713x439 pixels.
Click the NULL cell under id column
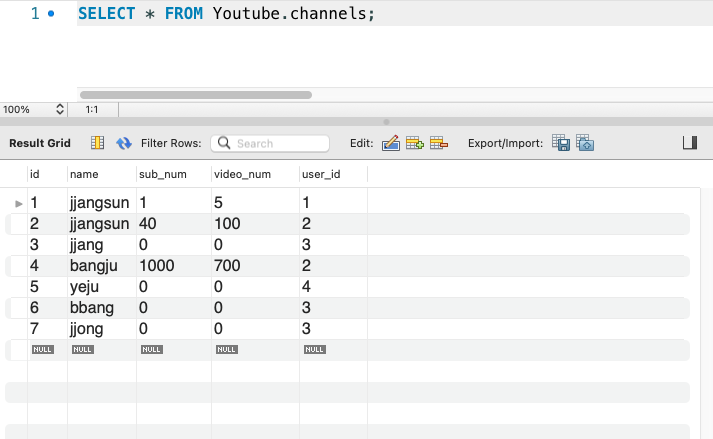click(x=43, y=349)
